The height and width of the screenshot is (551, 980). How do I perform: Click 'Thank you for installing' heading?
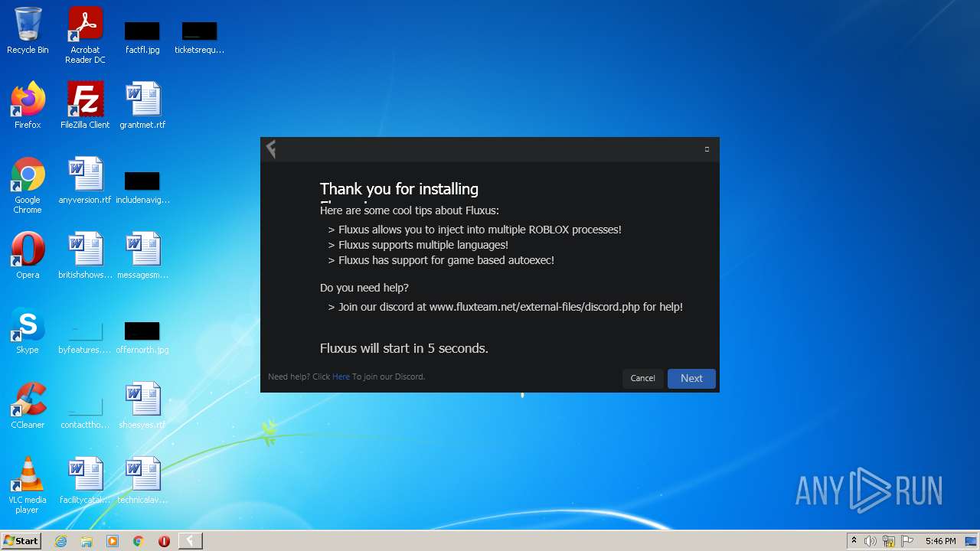coord(399,189)
